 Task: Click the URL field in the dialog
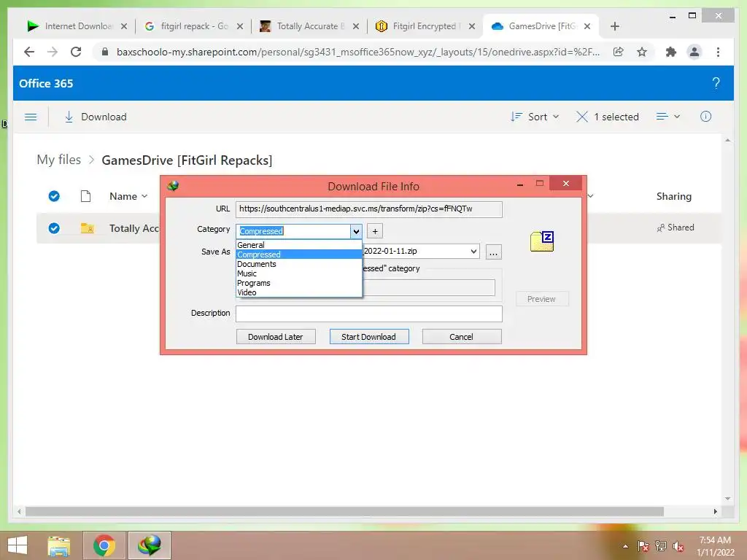point(368,209)
